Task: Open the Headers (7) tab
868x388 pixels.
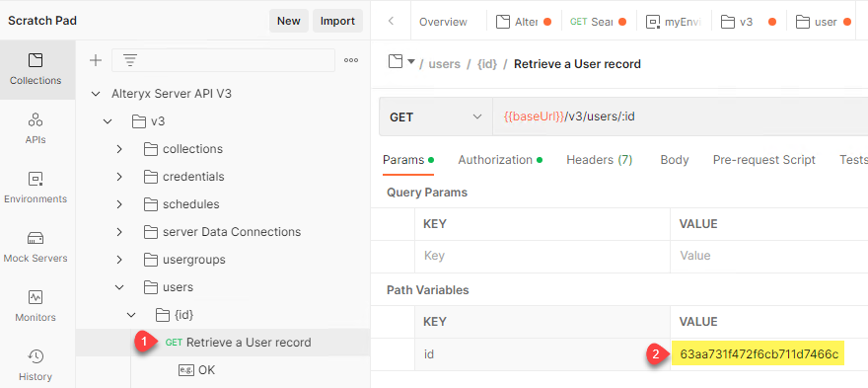Action: [599, 160]
